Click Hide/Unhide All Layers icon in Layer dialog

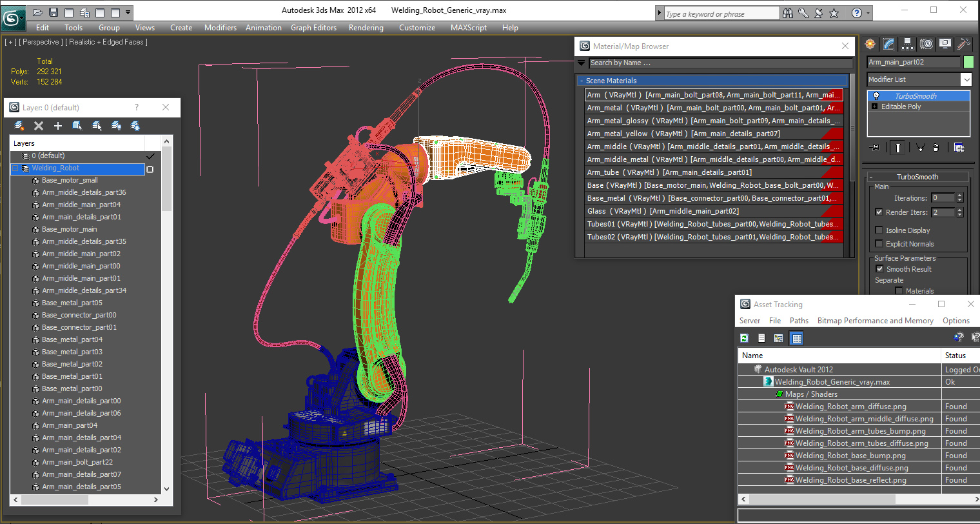116,126
